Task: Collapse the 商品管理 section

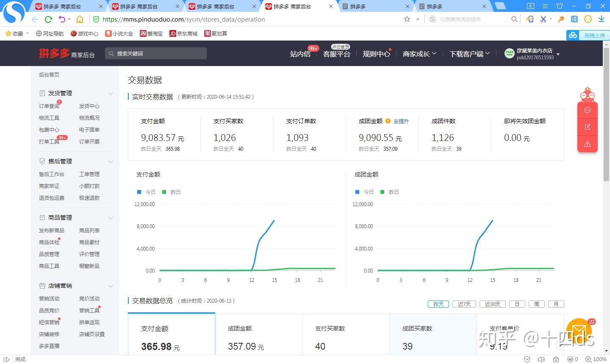Action: coord(111,218)
